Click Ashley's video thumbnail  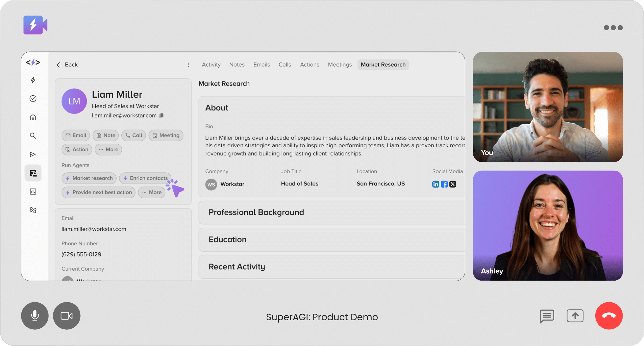548,226
